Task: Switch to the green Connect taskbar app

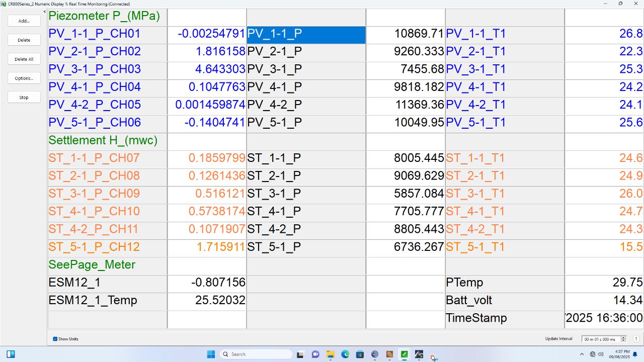Action: [x=404, y=354]
